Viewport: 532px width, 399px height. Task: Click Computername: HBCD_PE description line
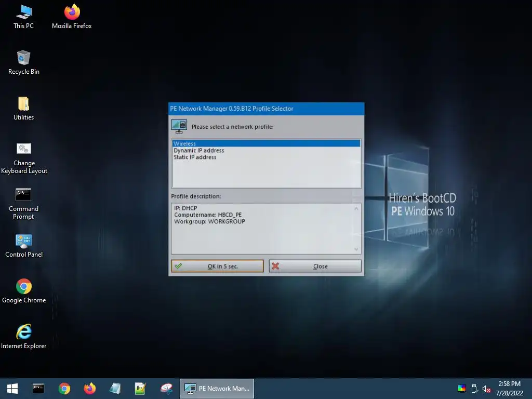pos(208,215)
